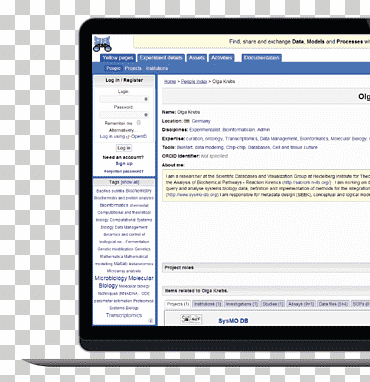Viewport: 370px width, 382px height.
Task: Click the small help icon below tag cloud
Action: point(150,321)
